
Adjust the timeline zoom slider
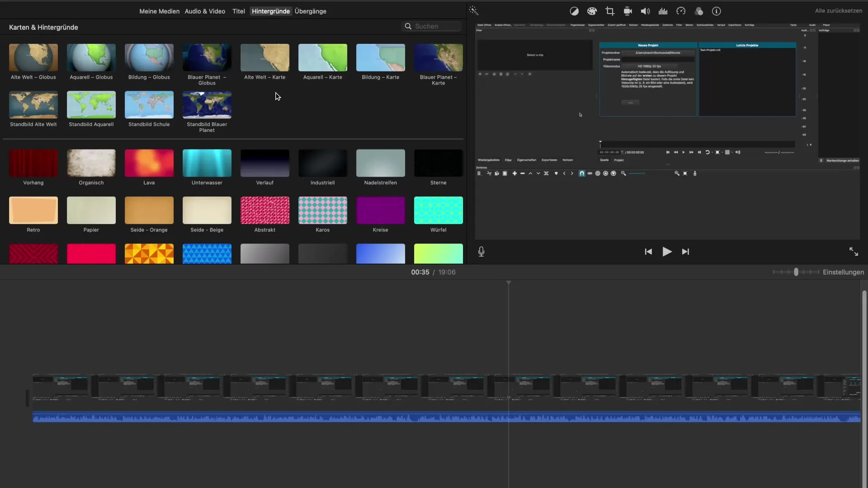coord(796,272)
